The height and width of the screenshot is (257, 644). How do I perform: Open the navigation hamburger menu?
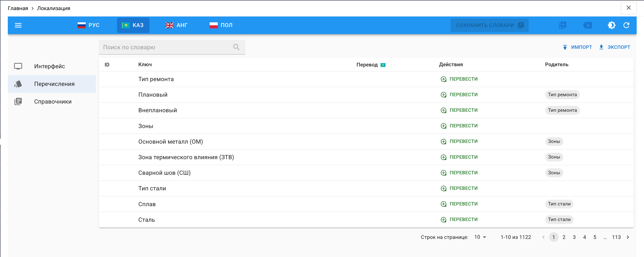[x=18, y=25]
